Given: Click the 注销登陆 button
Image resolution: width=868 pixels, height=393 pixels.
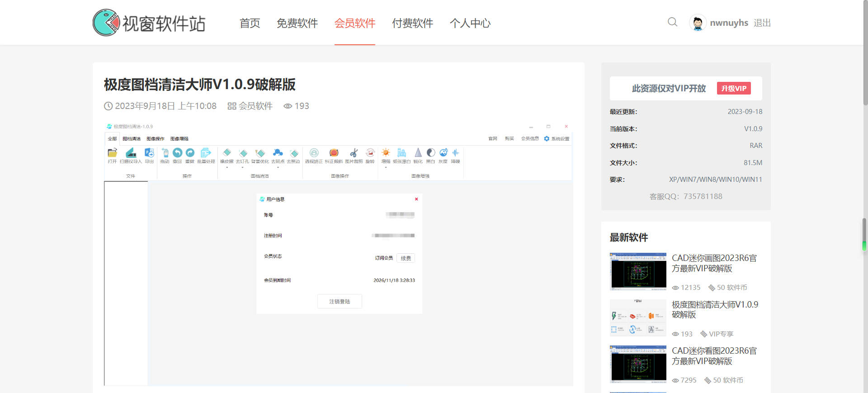Looking at the screenshot, I should click(x=340, y=302).
